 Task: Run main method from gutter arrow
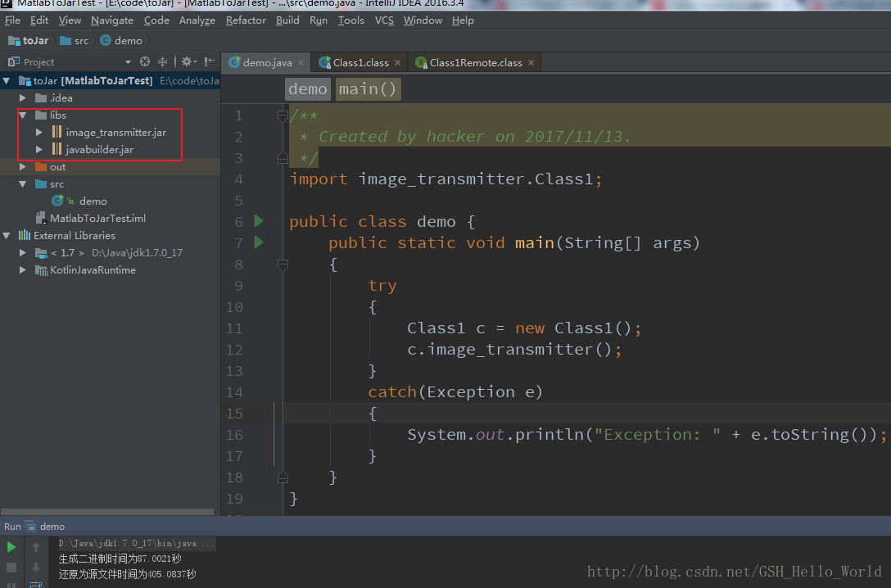tap(259, 242)
